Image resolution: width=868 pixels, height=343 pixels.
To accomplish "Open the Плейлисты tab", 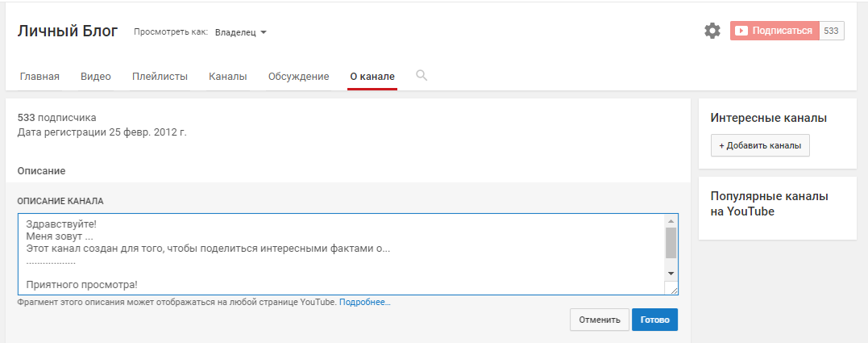I will click(160, 77).
